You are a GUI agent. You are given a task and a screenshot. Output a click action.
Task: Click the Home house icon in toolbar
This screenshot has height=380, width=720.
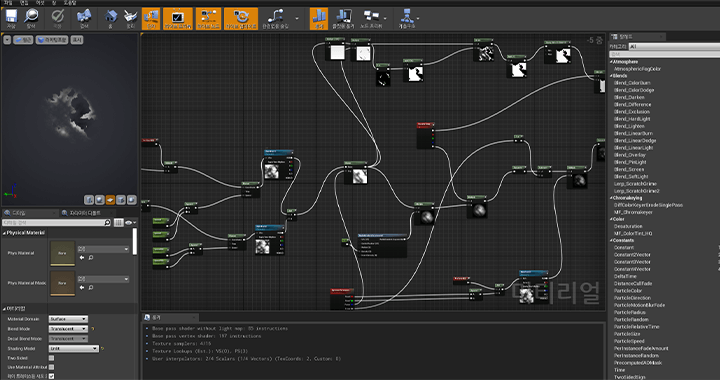(x=111, y=17)
